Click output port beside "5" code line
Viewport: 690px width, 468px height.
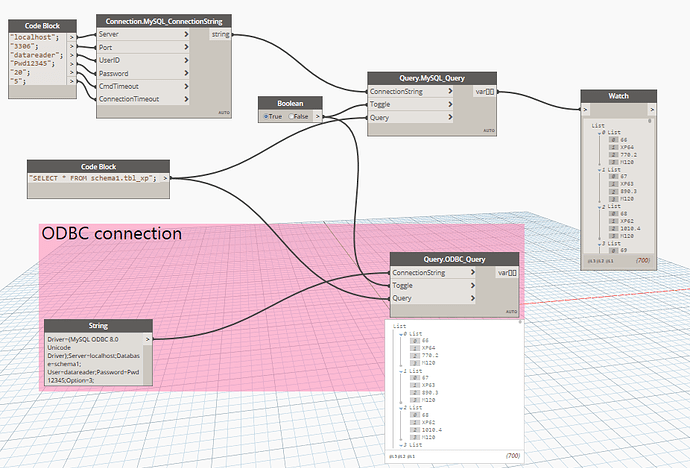coord(71,81)
